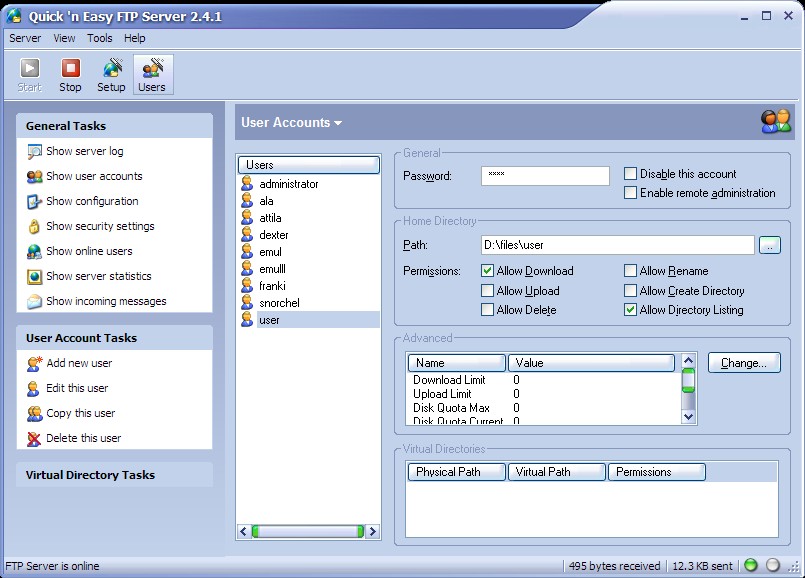
Task: Click the Add new user icon
Action: 34,363
